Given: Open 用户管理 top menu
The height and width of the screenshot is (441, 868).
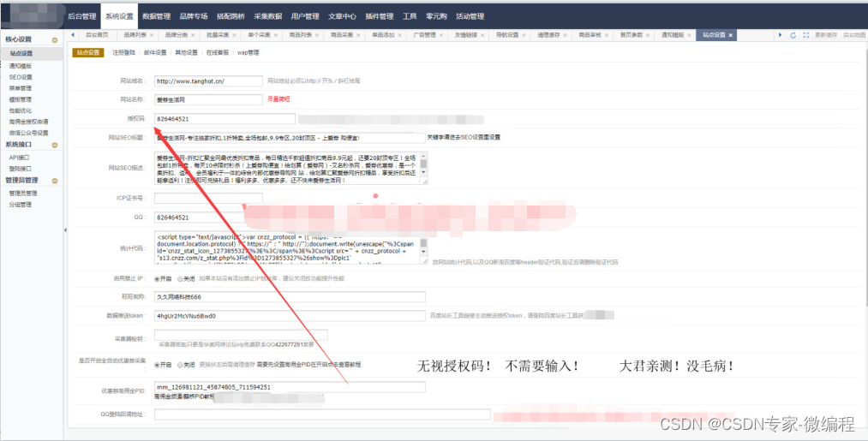Looking at the screenshot, I should (305, 16).
